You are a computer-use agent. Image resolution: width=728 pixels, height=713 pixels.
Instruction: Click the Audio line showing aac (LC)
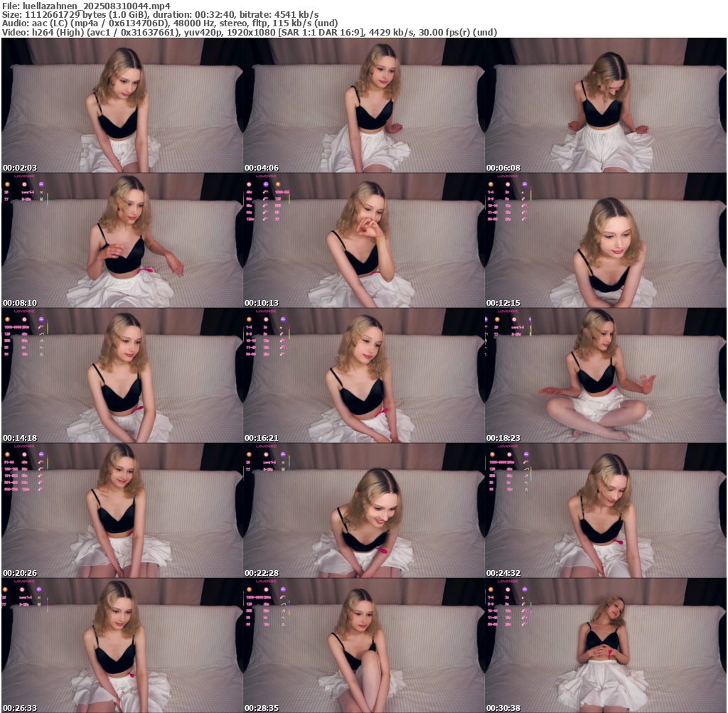pos(169,23)
